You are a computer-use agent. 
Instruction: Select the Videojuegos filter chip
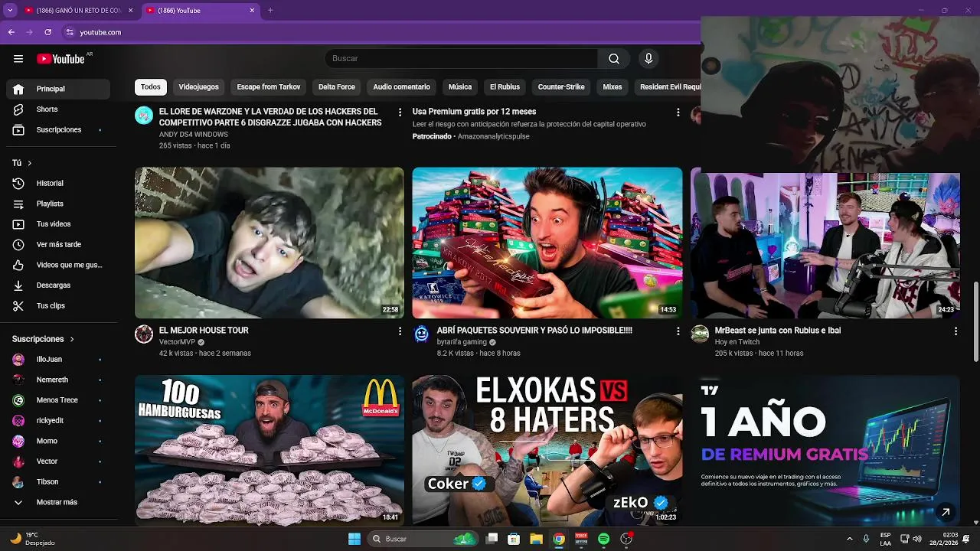tap(198, 87)
